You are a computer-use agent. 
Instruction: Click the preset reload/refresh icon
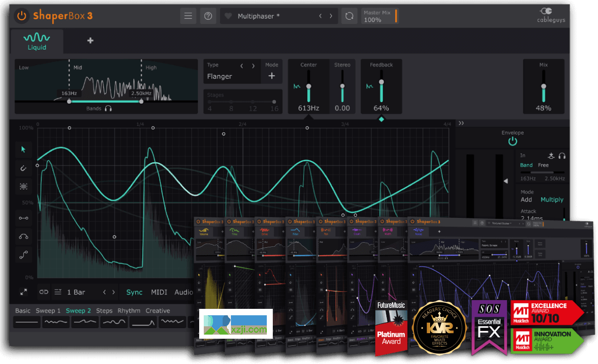[349, 16]
